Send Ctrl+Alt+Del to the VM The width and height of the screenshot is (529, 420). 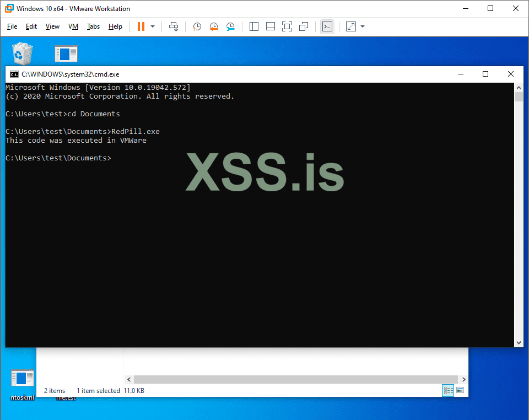174,26
